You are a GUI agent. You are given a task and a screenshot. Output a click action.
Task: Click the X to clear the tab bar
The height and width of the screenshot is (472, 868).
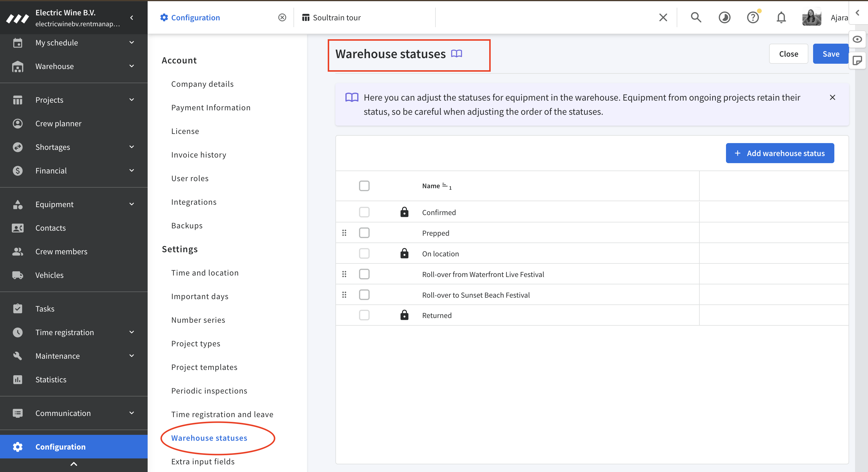coord(663,17)
